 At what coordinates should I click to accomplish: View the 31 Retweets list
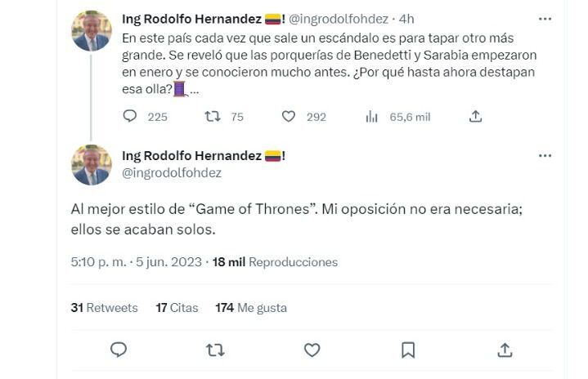pyautogui.click(x=105, y=308)
